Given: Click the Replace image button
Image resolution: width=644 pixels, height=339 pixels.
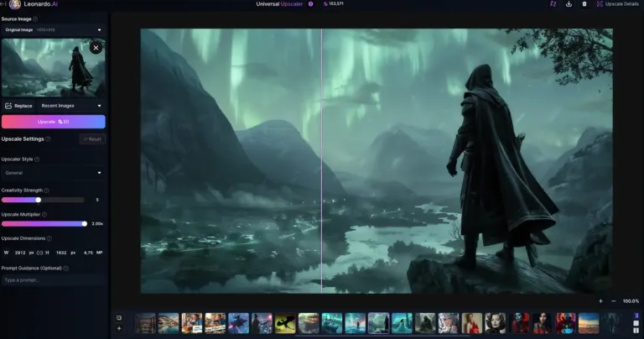Looking at the screenshot, I should tap(19, 106).
